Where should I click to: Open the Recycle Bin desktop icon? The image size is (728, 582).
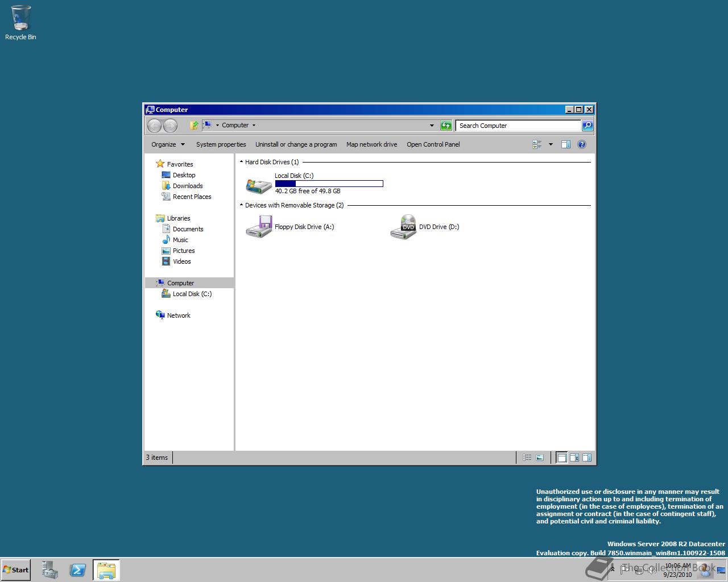20,23
